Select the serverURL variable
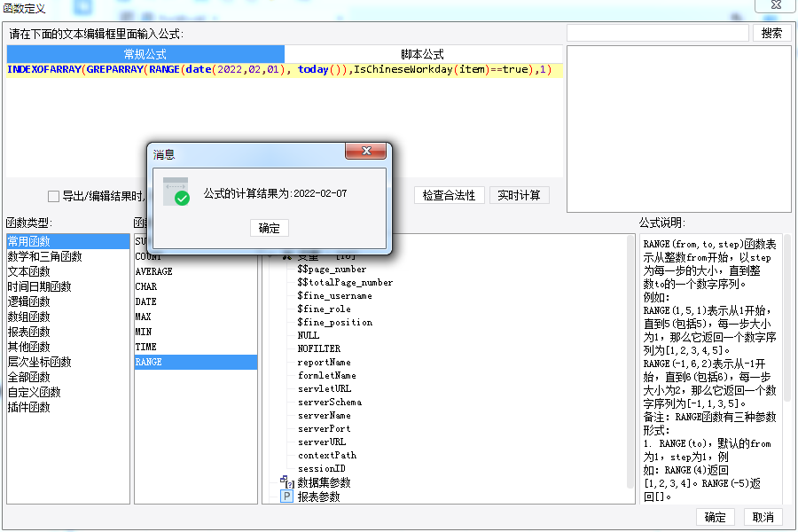Screen dimensions: 798x532 coord(322,442)
